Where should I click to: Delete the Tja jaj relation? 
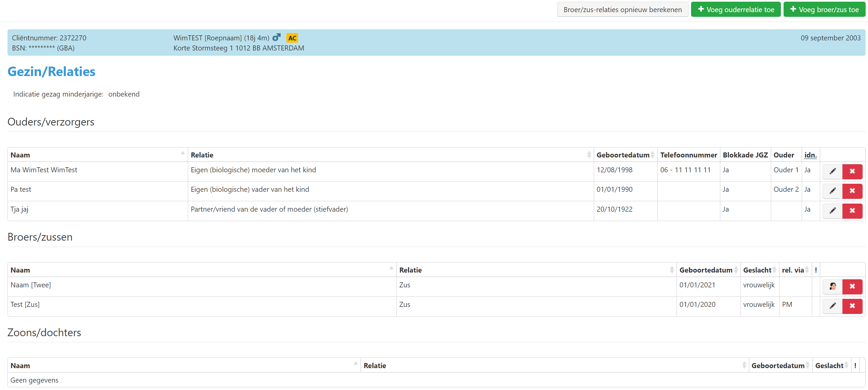click(x=852, y=211)
